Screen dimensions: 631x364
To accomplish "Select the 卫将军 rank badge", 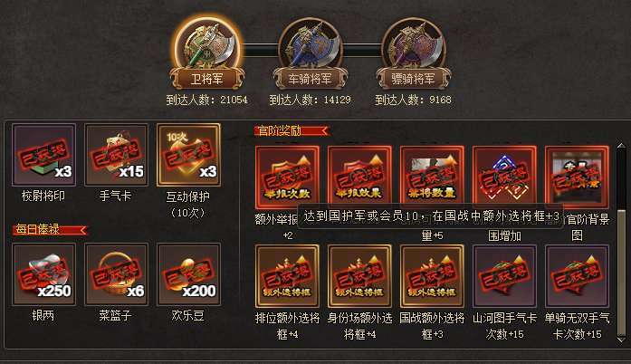I will click(x=207, y=53).
